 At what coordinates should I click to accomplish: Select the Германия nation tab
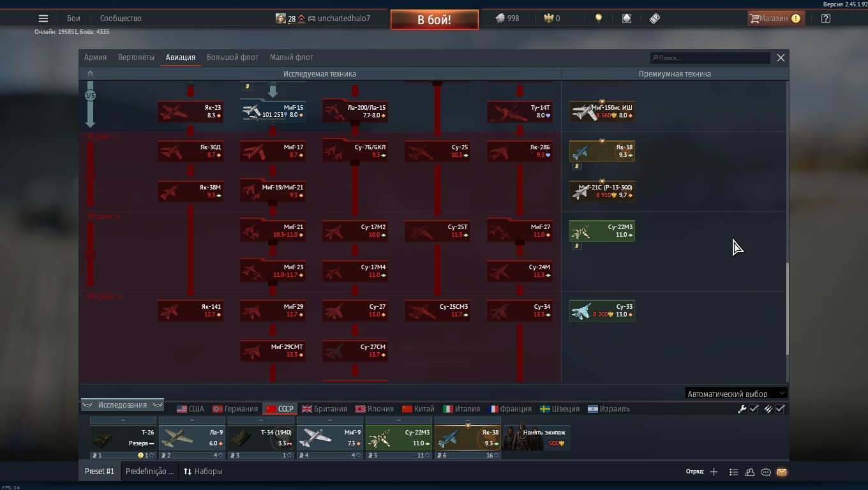pyautogui.click(x=235, y=409)
